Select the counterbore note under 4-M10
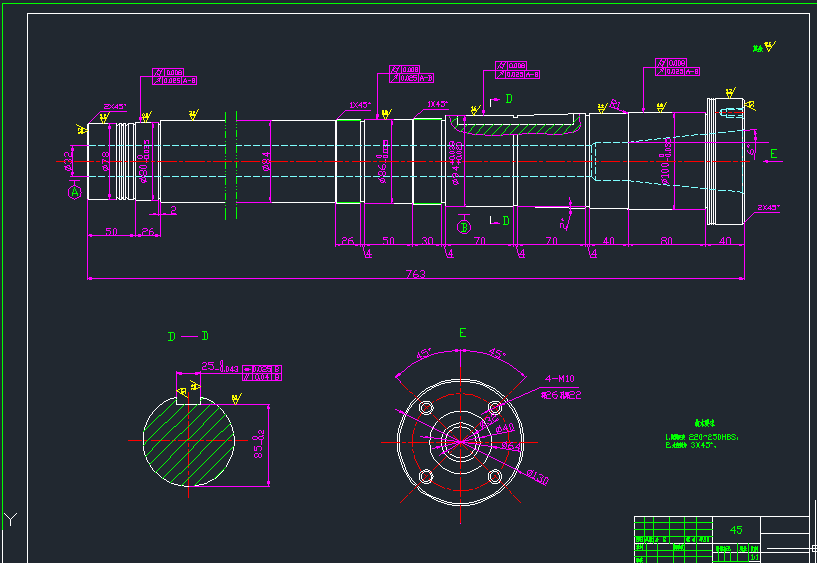The width and height of the screenshot is (817, 563). (x=561, y=395)
